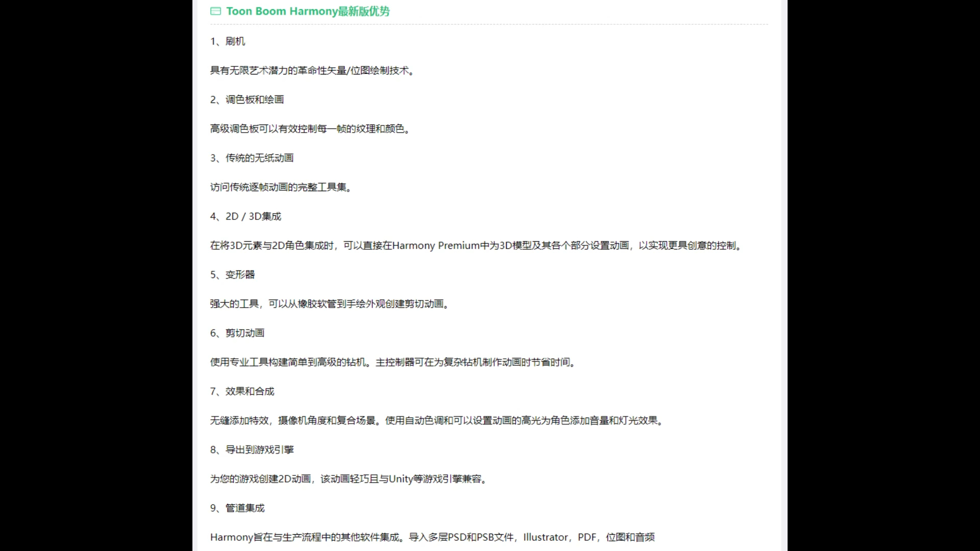The image size is (980, 551).
Task: Click the paragraph mentioning 'Harmony Premium'
Action: coord(476,245)
